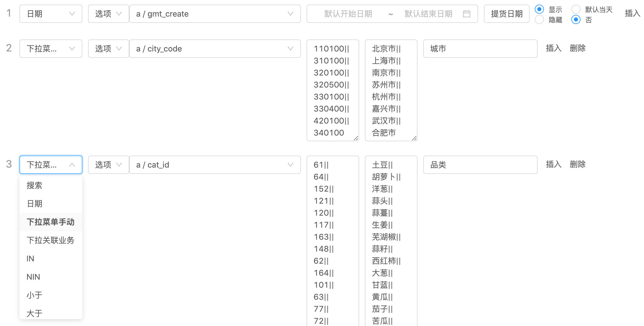Choose 搜索 option in the dropdown list
644x326 pixels.
(x=35, y=185)
